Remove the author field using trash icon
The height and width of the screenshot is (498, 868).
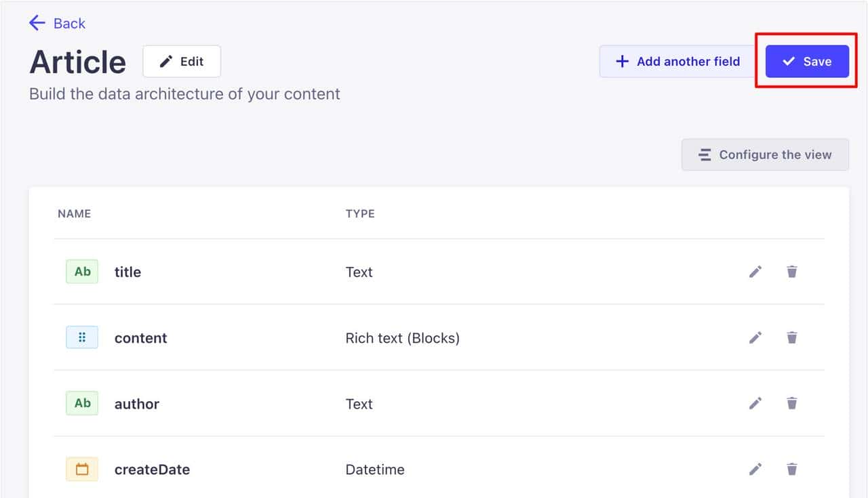click(x=791, y=403)
